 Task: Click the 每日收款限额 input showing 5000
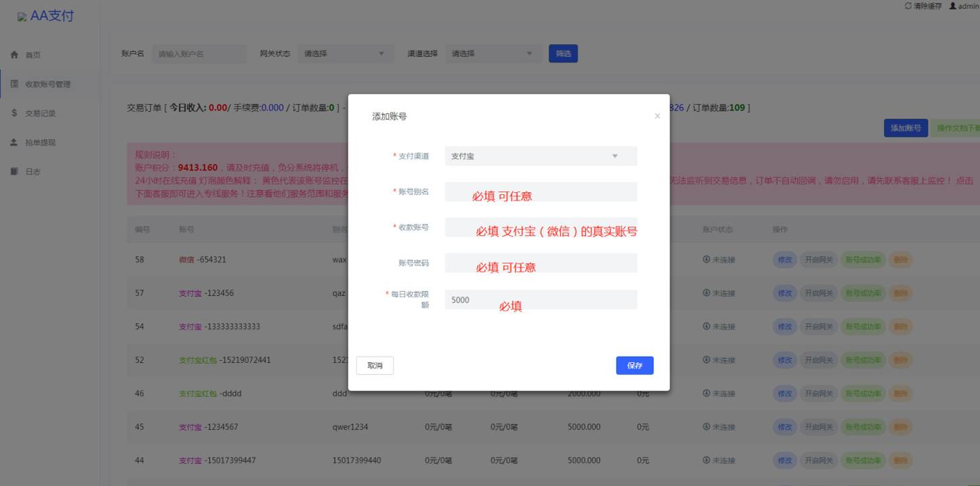540,299
